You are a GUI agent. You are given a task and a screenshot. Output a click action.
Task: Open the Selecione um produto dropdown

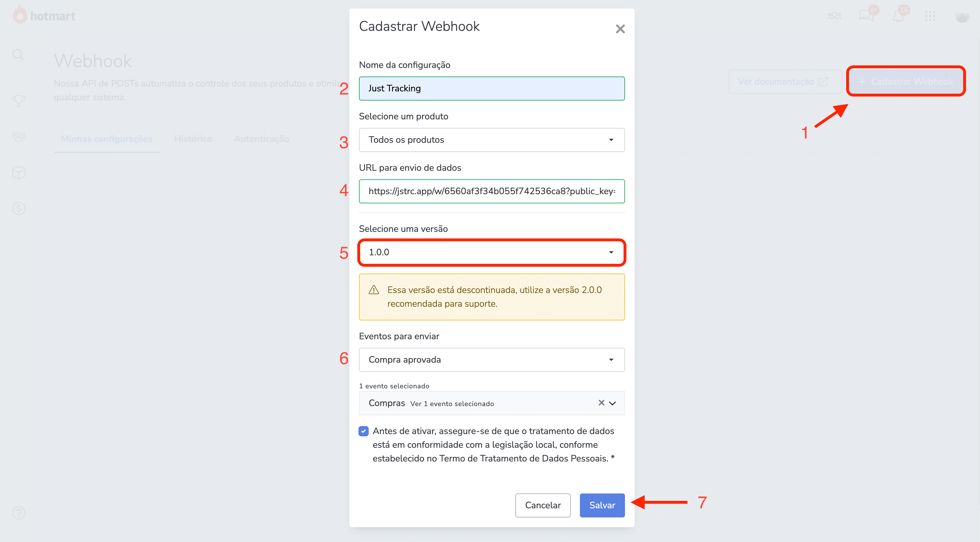tap(491, 140)
